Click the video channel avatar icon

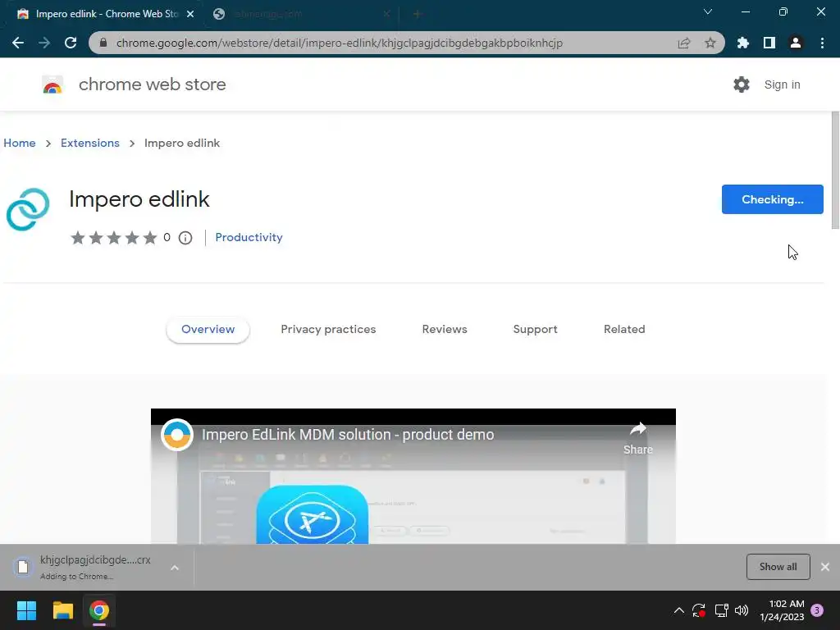click(x=177, y=435)
